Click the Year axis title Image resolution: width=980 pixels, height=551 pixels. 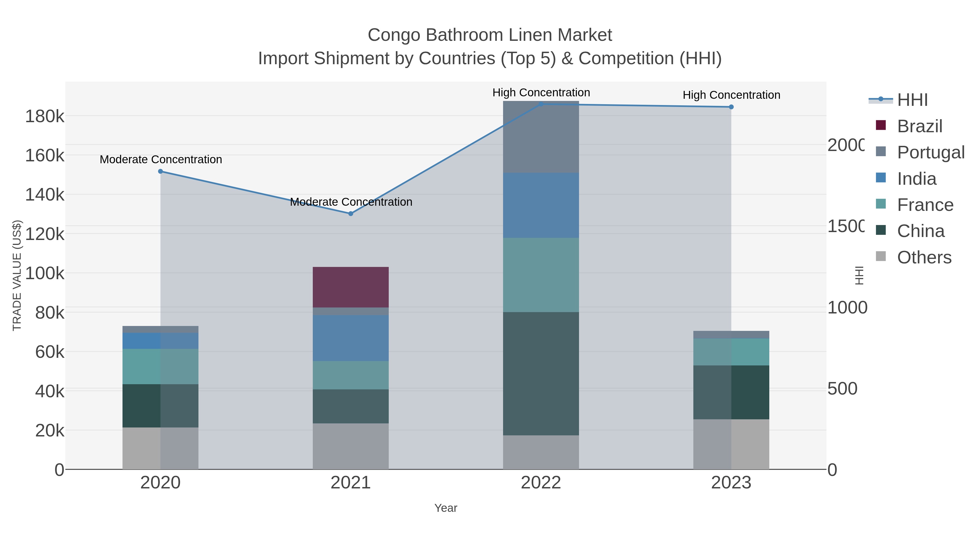click(x=446, y=508)
